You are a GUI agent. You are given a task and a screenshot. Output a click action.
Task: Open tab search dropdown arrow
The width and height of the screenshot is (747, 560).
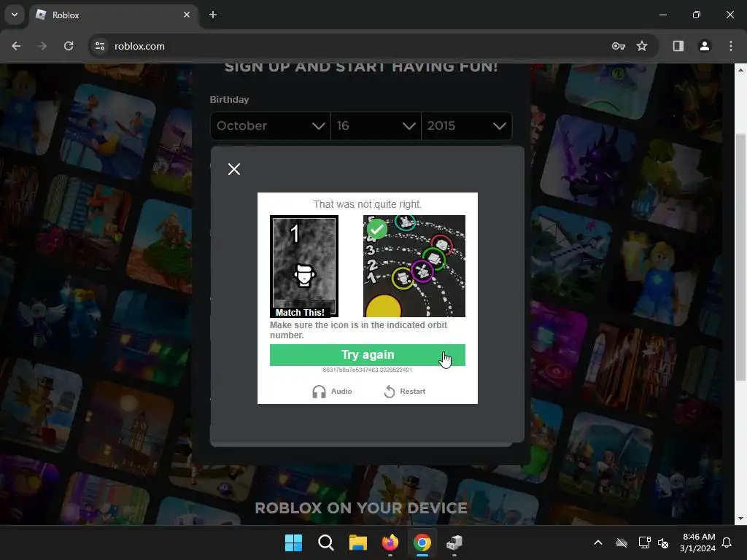click(x=15, y=15)
